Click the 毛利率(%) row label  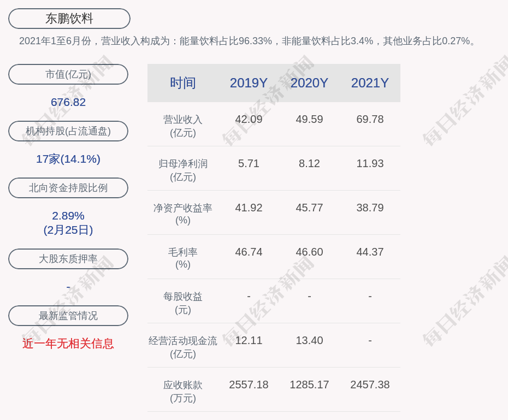coord(183,258)
